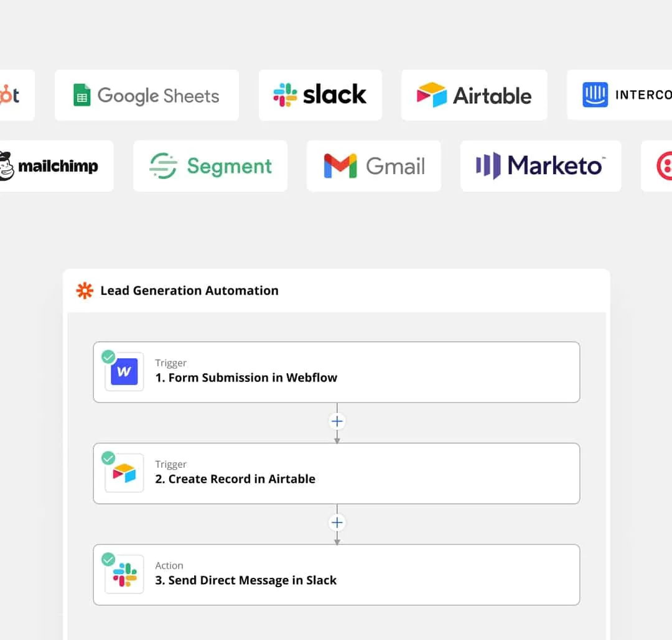The height and width of the screenshot is (640, 672).
Task: Click the green Google Sheets icon
Action: 82,95
